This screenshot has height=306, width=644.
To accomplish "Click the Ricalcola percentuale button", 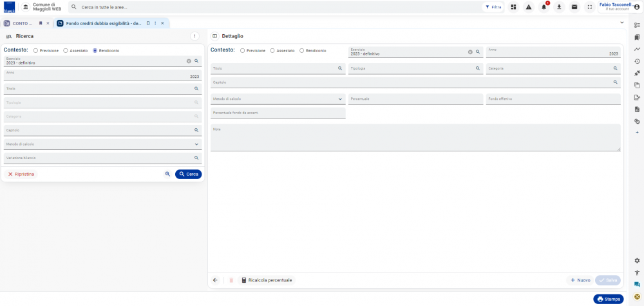I will pyautogui.click(x=267, y=280).
